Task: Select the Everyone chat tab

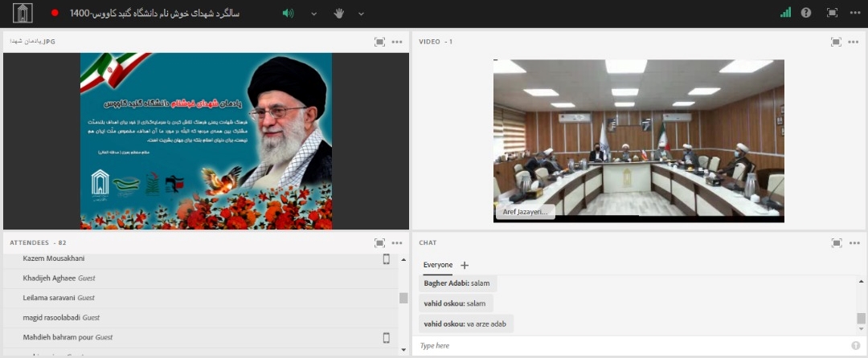Action: point(438,265)
